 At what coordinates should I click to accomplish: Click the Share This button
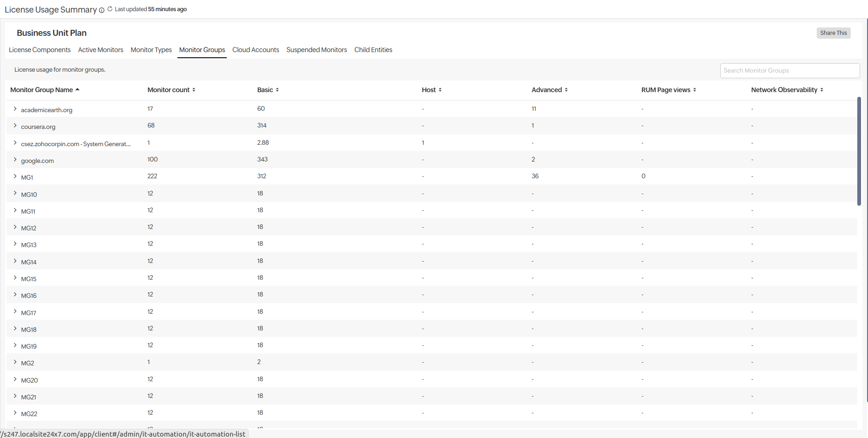(833, 33)
